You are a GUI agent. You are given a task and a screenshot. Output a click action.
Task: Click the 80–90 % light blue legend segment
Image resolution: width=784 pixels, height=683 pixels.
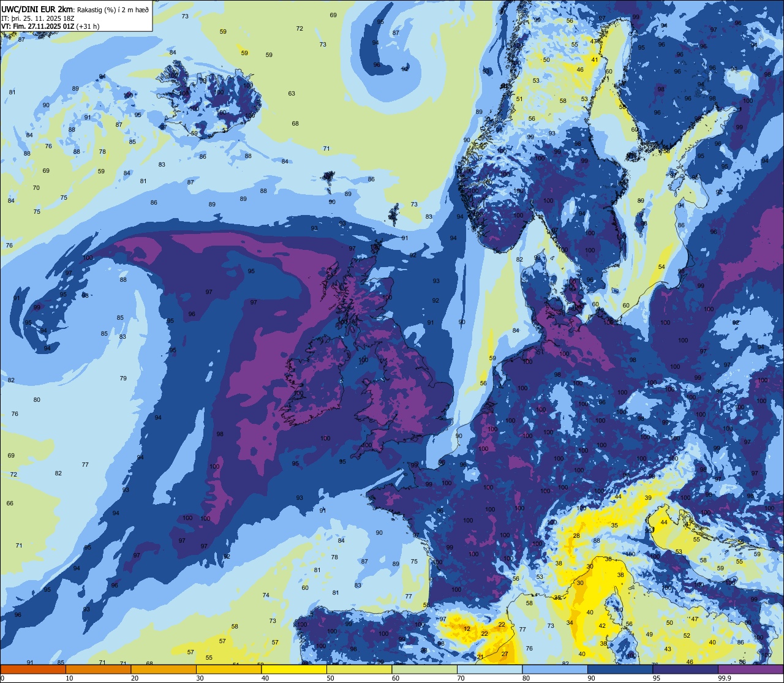tap(555, 669)
